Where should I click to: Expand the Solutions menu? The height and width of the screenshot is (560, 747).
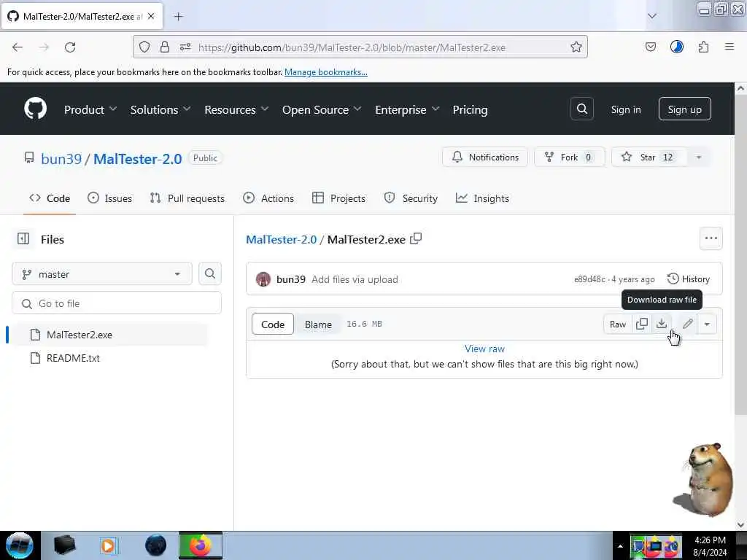coord(160,109)
